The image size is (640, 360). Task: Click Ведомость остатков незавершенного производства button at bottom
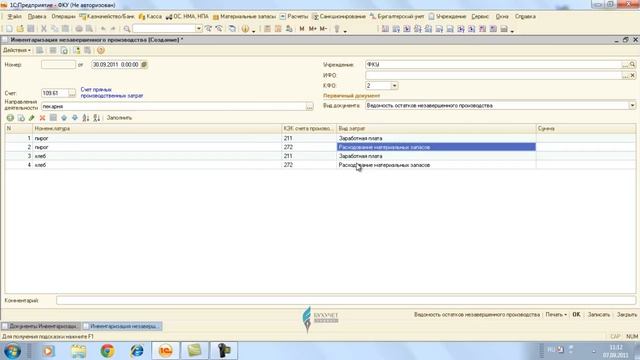point(477,315)
